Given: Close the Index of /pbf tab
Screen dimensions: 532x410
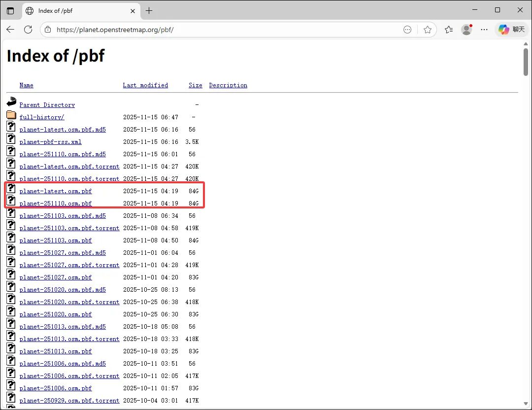Looking at the screenshot, I should [133, 11].
